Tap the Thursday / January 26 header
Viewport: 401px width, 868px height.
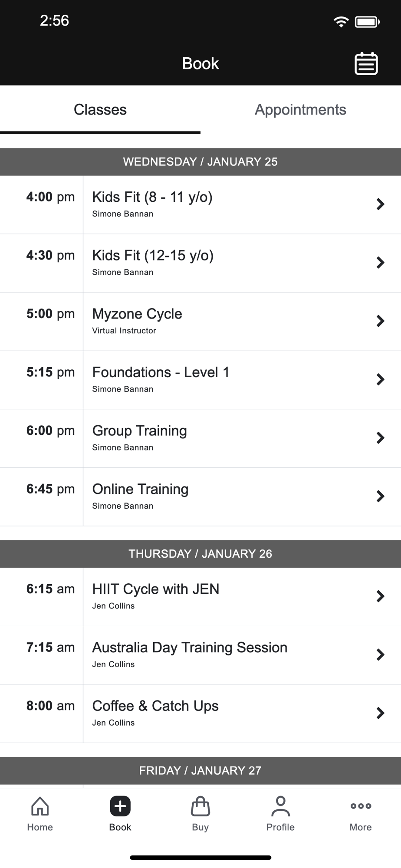[200, 554]
